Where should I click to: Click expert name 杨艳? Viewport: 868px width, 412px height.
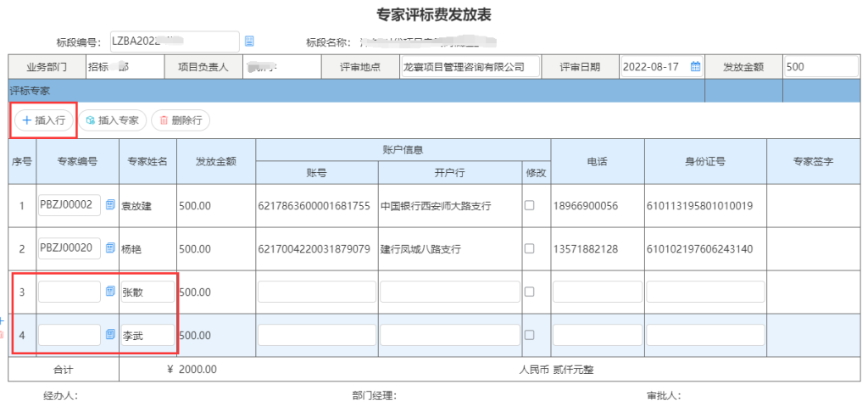131,249
